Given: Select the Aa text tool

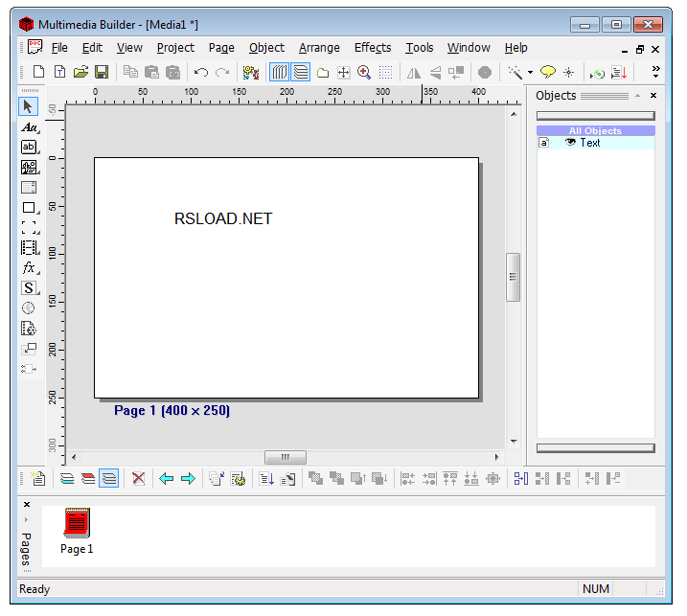Looking at the screenshot, I should point(30,127).
